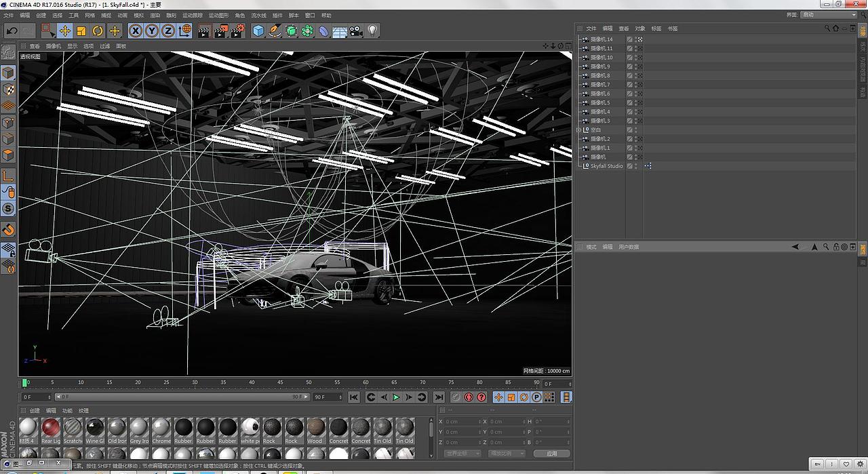868x474 pixels.
Task: Expand the 空白 null object
Action: (578, 130)
